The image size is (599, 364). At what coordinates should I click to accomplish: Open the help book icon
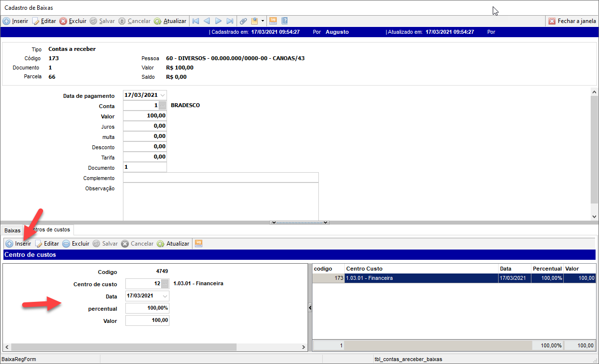tap(285, 21)
